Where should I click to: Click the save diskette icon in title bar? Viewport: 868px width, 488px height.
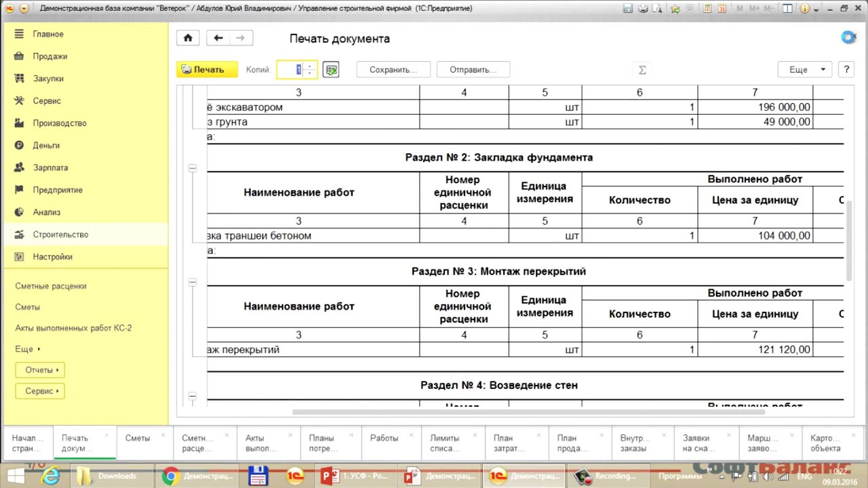click(x=628, y=9)
